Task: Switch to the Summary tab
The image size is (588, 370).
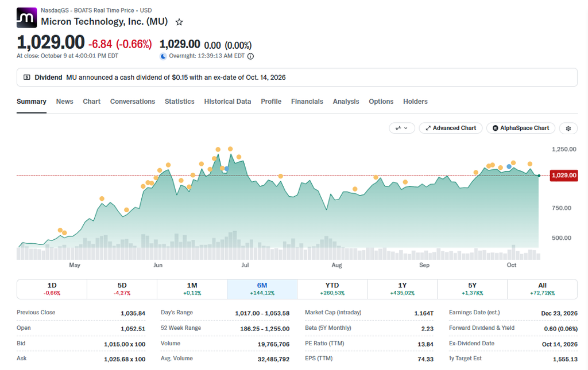Action: (x=32, y=102)
